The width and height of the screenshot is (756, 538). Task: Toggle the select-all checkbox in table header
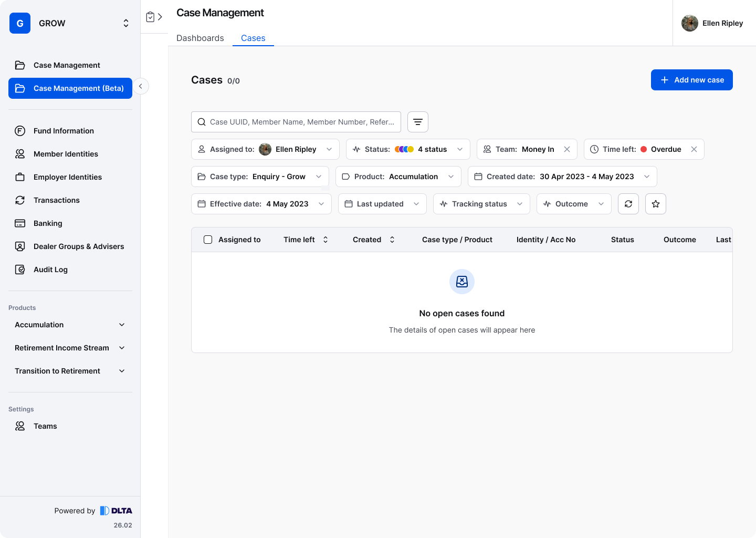click(208, 240)
